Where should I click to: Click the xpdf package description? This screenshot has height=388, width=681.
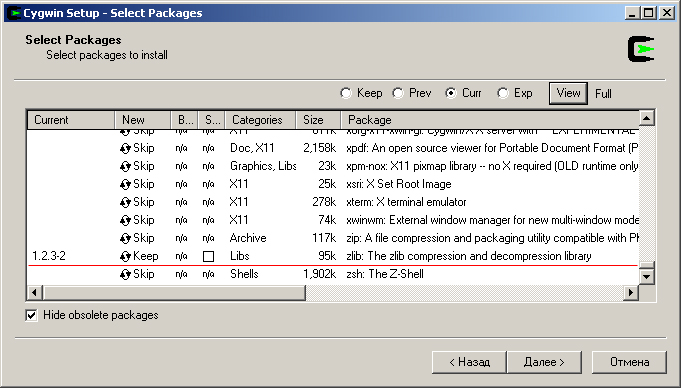point(492,148)
